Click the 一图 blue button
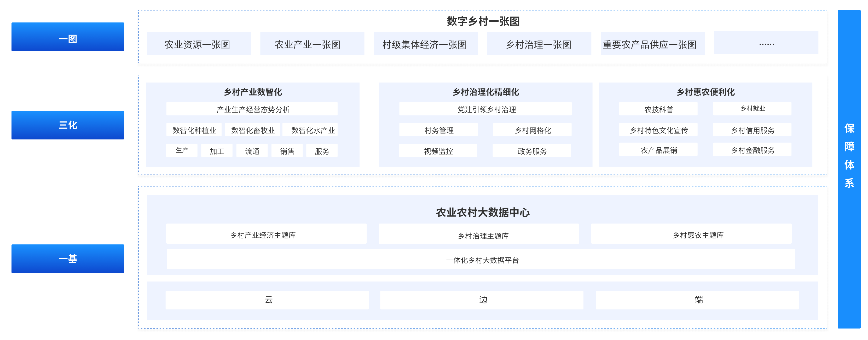 click(x=68, y=37)
